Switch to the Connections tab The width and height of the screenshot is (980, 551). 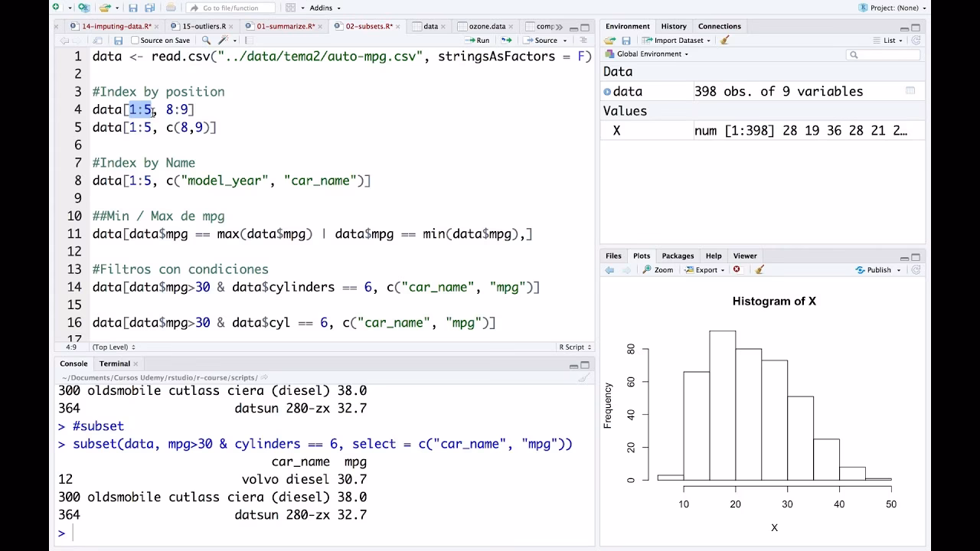(x=720, y=26)
